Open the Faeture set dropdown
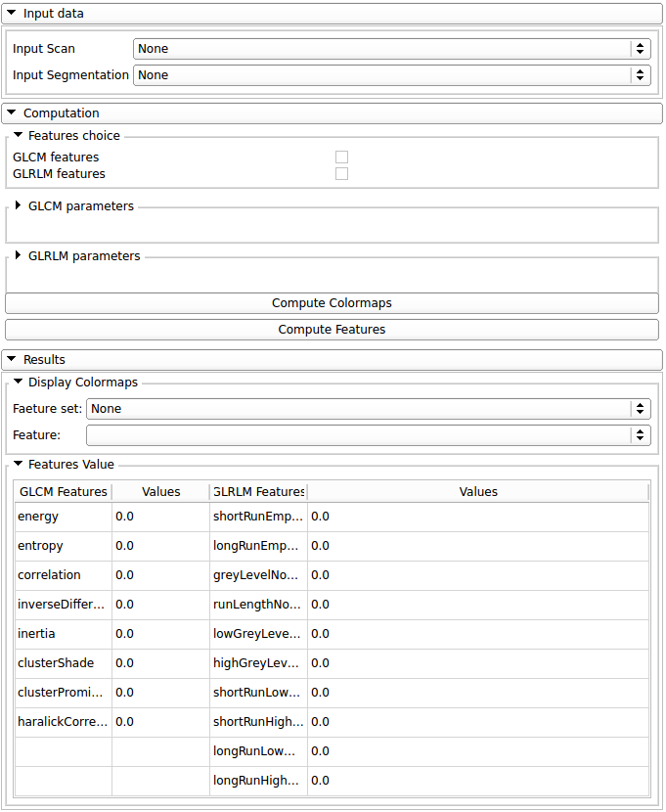This screenshot has height=812, width=666. (368, 409)
